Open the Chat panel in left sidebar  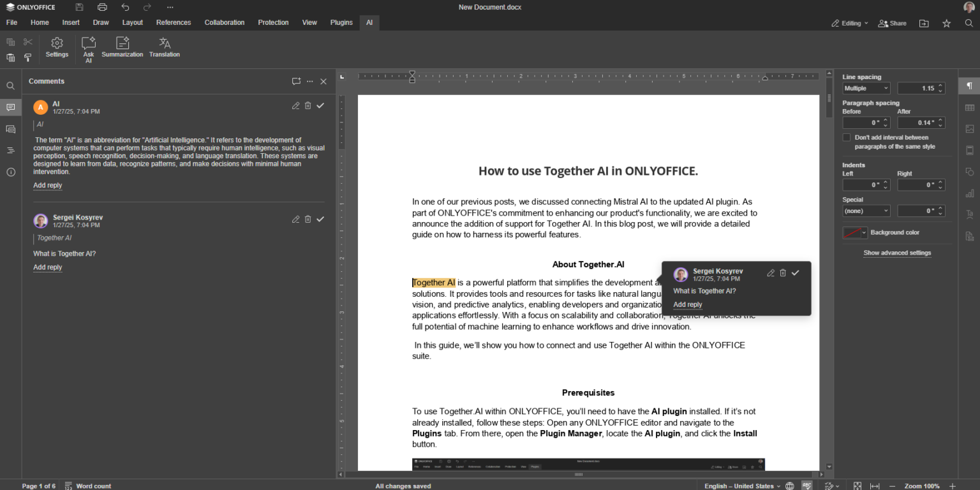pyautogui.click(x=10, y=129)
